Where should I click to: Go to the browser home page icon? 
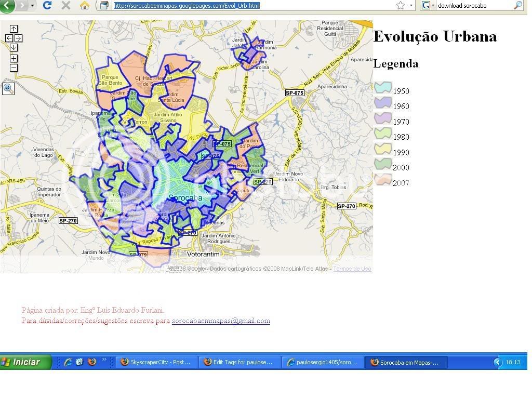coord(85,6)
